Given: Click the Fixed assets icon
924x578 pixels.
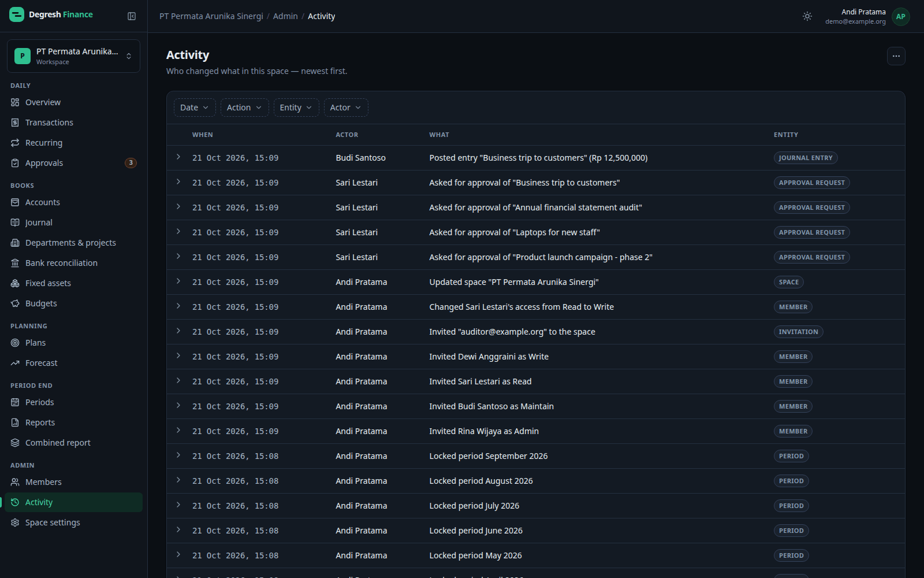Looking at the screenshot, I should point(15,283).
